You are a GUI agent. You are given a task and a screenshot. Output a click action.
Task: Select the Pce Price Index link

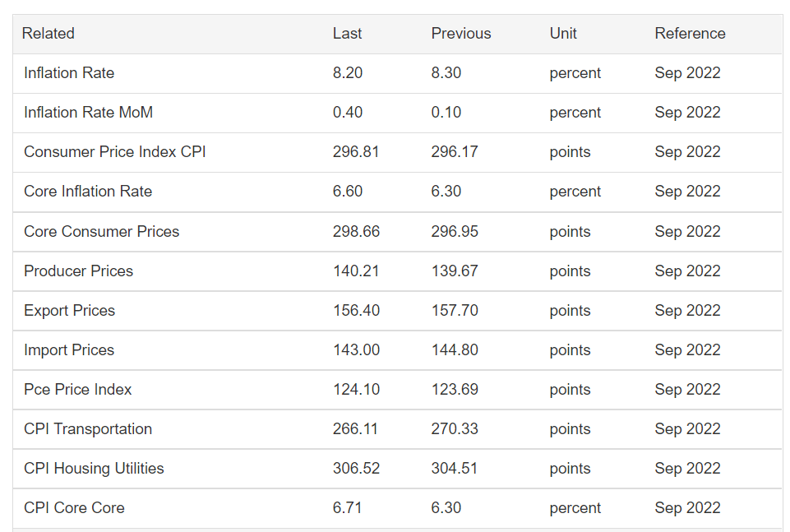[77, 390]
